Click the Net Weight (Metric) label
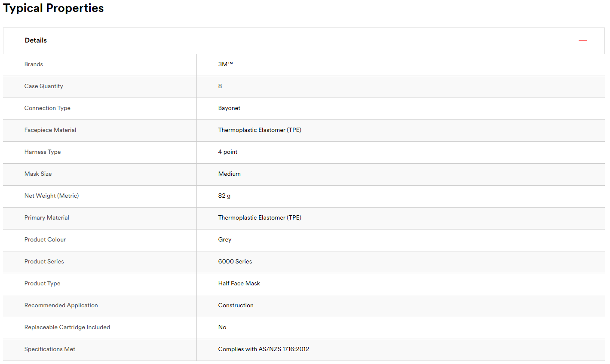610x364 pixels. (52, 196)
